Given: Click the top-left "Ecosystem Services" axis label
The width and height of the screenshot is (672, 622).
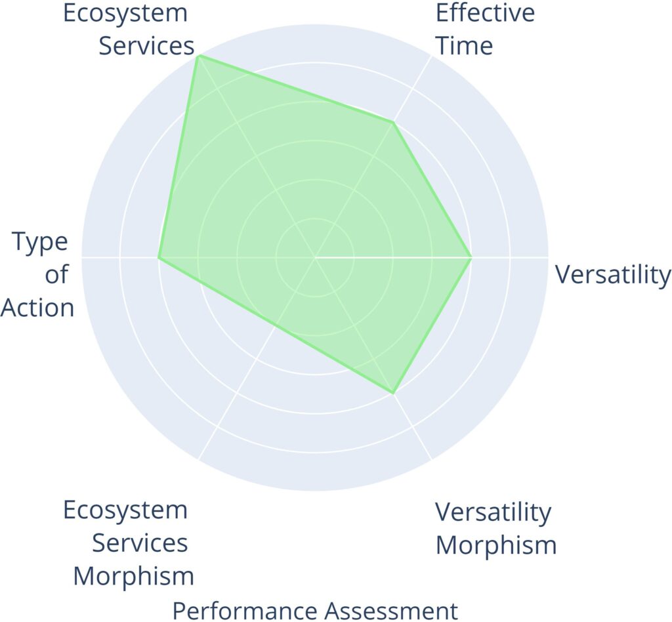Looking at the screenshot, I should [129, 30].
